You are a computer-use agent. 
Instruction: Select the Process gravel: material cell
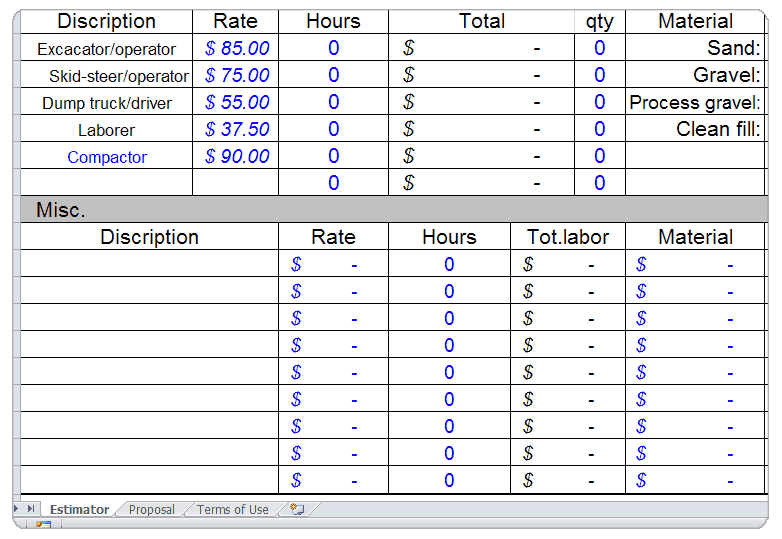pyautogui.click(x=695, y=102)
